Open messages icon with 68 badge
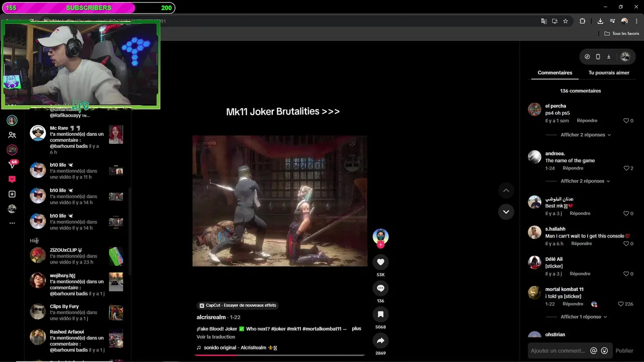 (x=12, y=164)
